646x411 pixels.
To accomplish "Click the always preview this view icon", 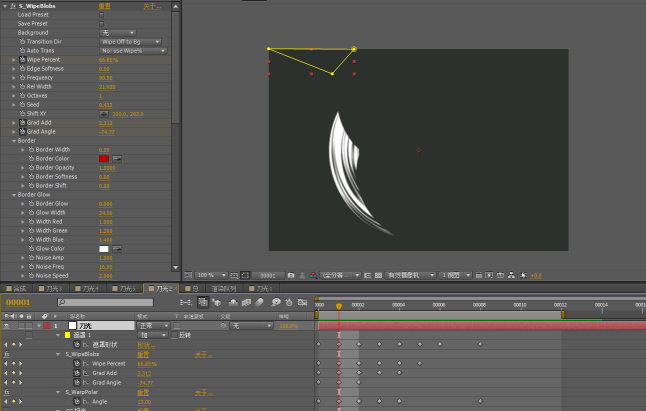I will pyautogui.click(x=188, y=275).
